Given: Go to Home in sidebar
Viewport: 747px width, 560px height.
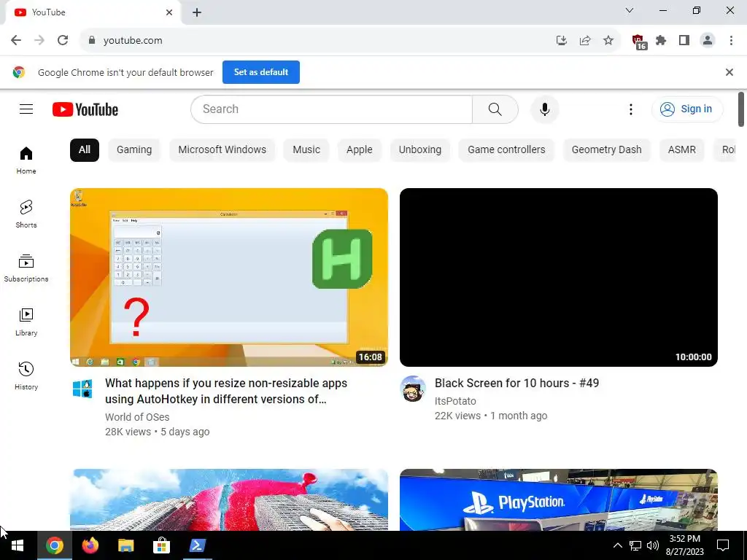Looking at the screenshot, I should 26,160.
